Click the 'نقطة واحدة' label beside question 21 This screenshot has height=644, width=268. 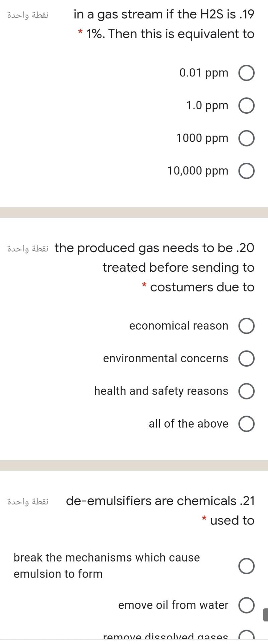pyautogui.click(x=28, y=500)
